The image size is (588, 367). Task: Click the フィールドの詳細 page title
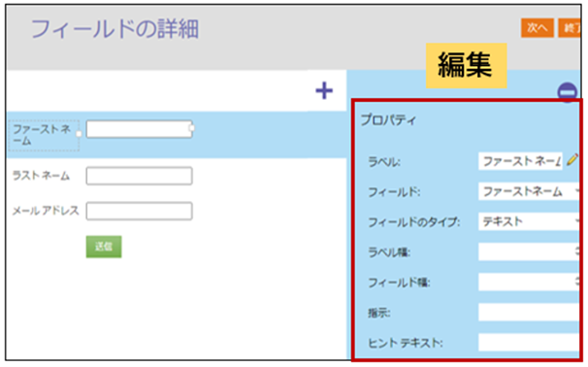coord(114,29)
